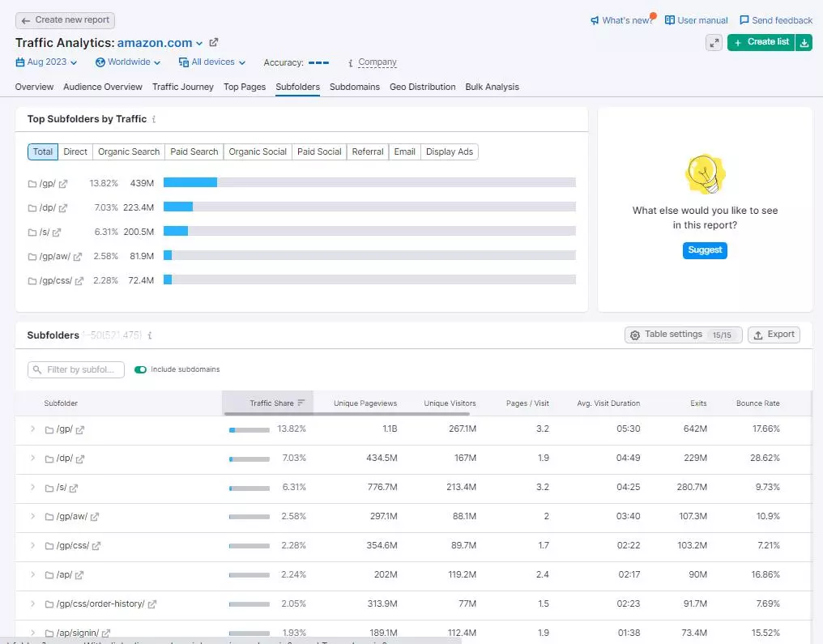The image size is (823, 644).
Task: Open external link icon in /ap/ table row
Action: click(x=79, y=575)
